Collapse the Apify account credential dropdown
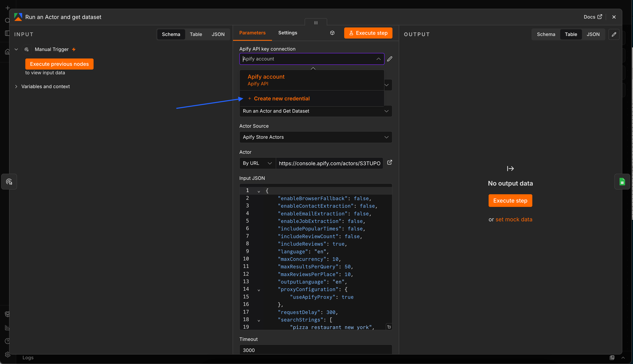 coord(378,59)
